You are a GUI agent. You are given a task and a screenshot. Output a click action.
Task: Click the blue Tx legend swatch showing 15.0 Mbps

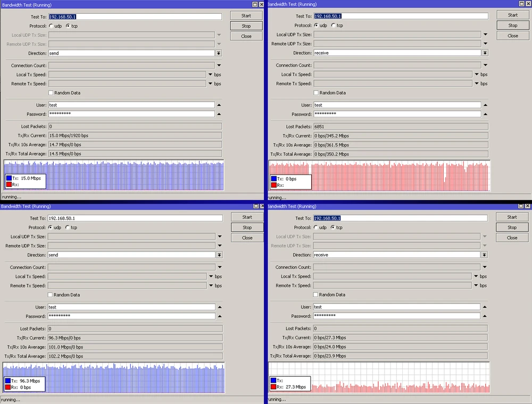point(9,178)
